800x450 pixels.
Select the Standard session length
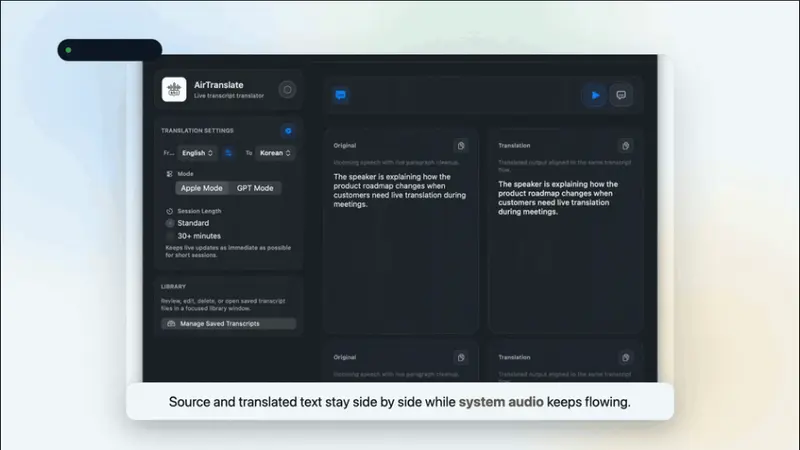pyautogui.click(x=187, y=223)
